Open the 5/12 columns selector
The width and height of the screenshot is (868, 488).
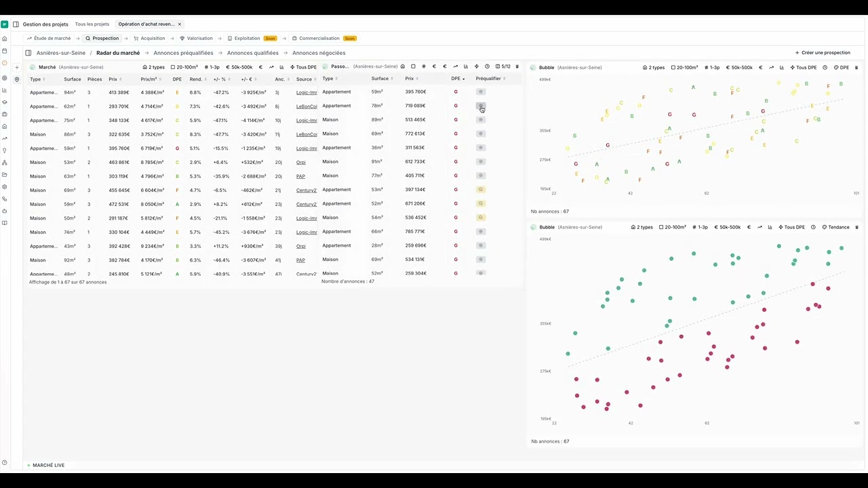(503, 66)
